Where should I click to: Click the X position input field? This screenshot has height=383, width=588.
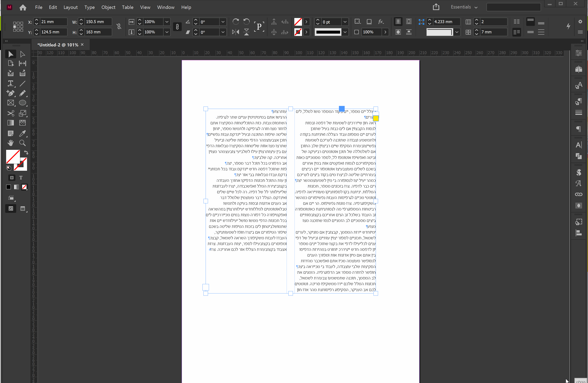coord(54,22)
